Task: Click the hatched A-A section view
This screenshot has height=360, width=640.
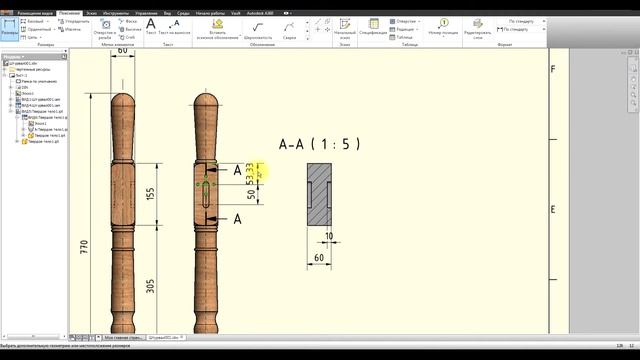Action: tap(319, 194)
